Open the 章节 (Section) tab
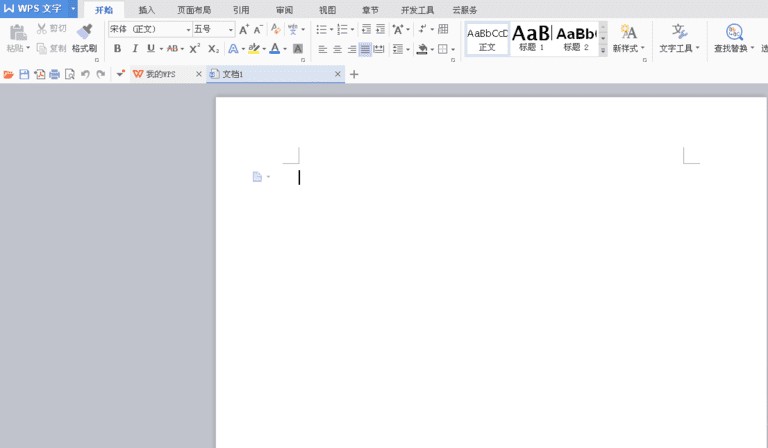 (x=370, y=10)
